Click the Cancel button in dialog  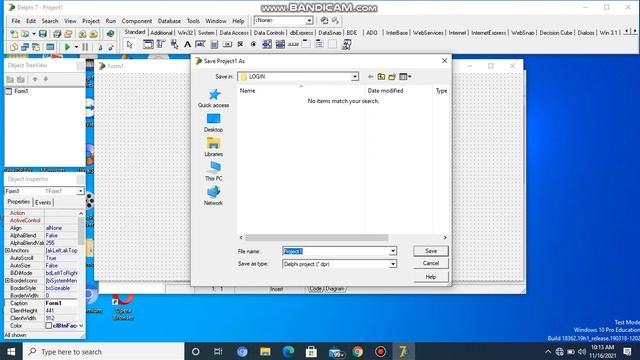click(431, 264)
